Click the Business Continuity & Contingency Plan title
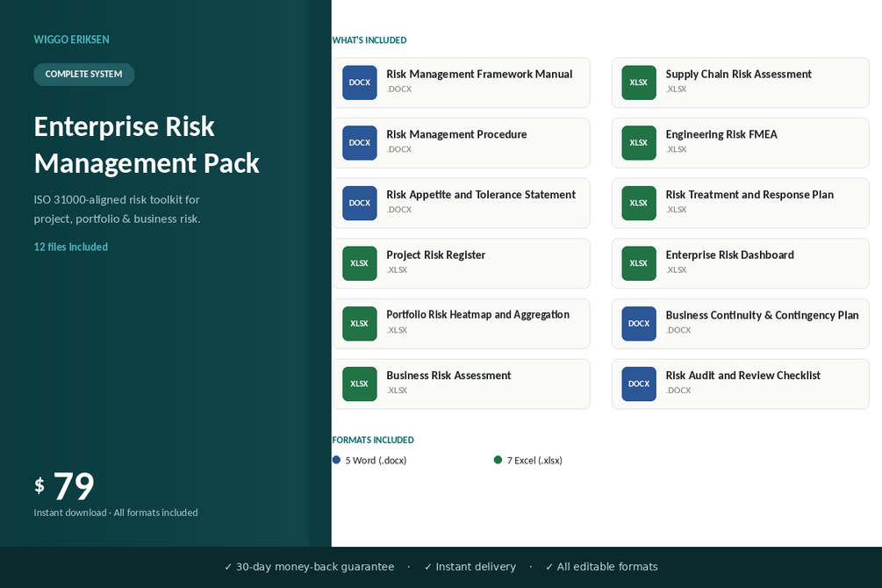This screenshot has height=588, width=882. pyautogui.click(x=762, y=315)
